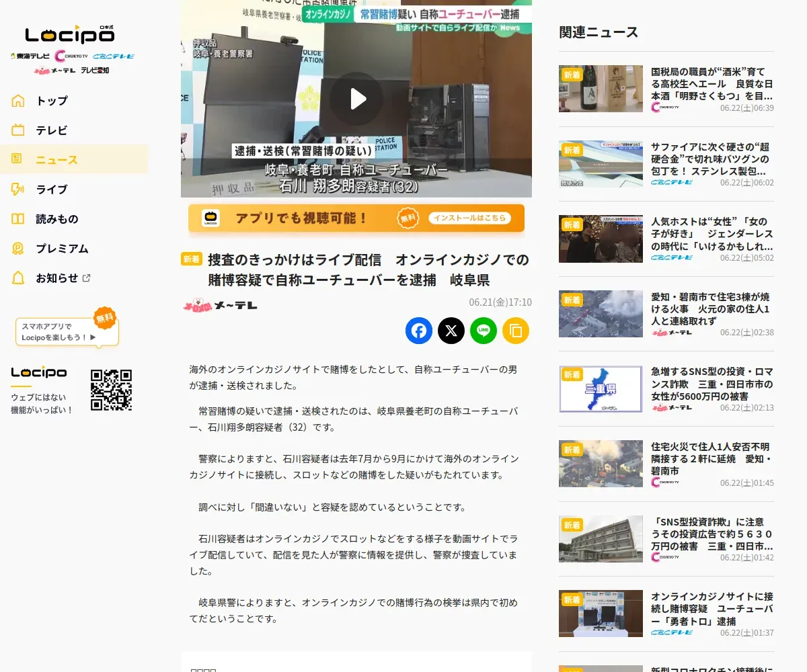
Task: Open the トップ menu item
Action: pyautogui.click(x=74, y=101)
